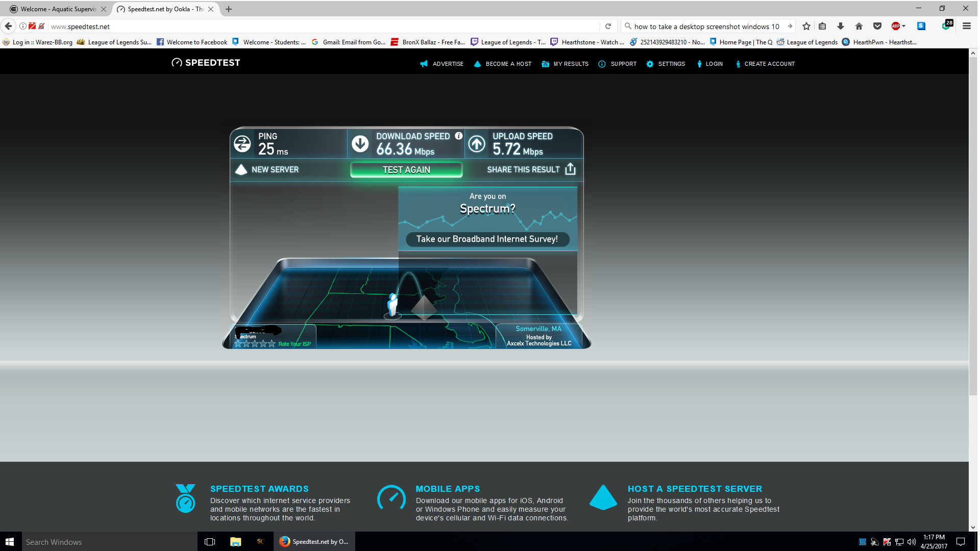Click the volume icon in system tray

[x=911, y=542]
